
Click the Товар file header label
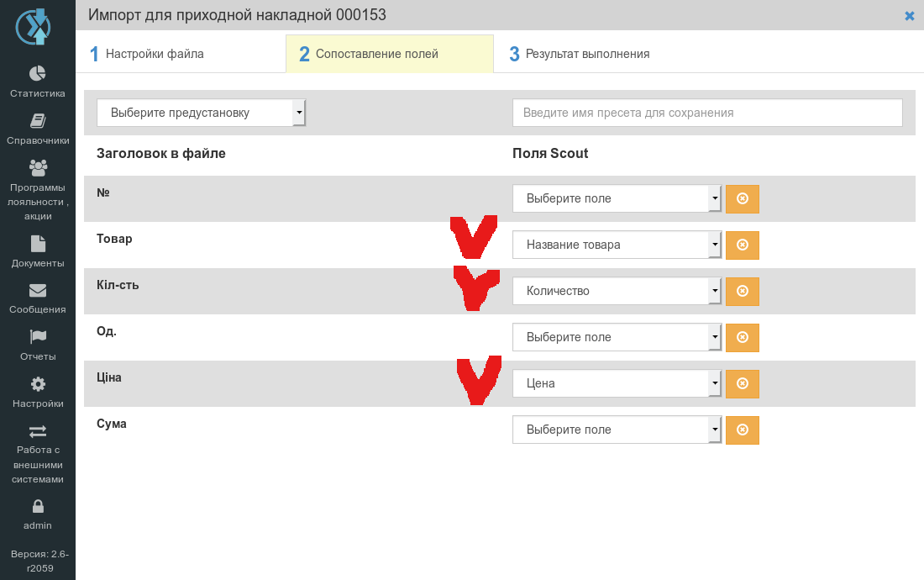click(114, 239)
